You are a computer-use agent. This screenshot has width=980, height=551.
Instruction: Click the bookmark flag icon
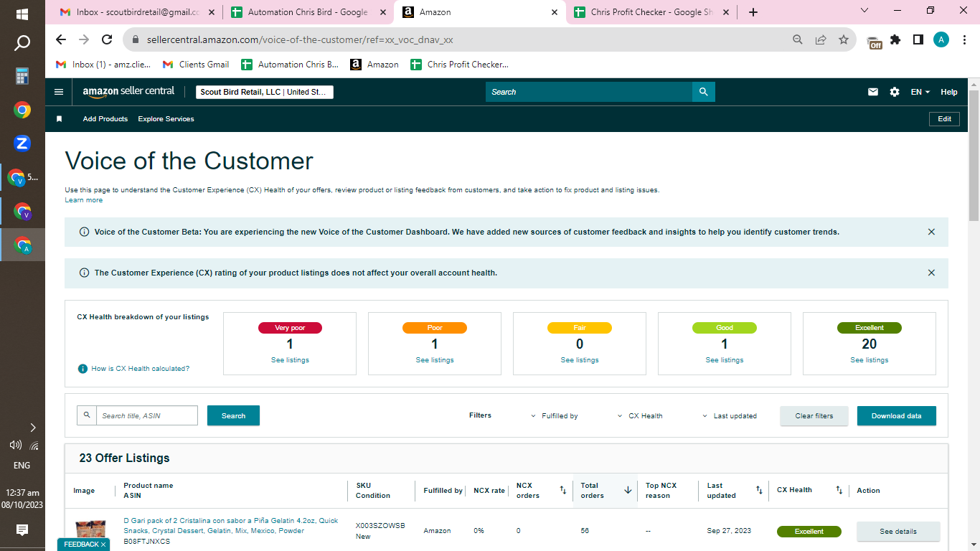click(60, 119)
